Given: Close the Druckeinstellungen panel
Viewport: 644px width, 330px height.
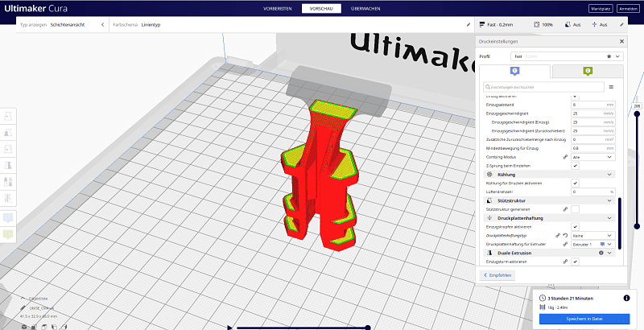Looking at the screenshot, I should (x=621, y=42).
